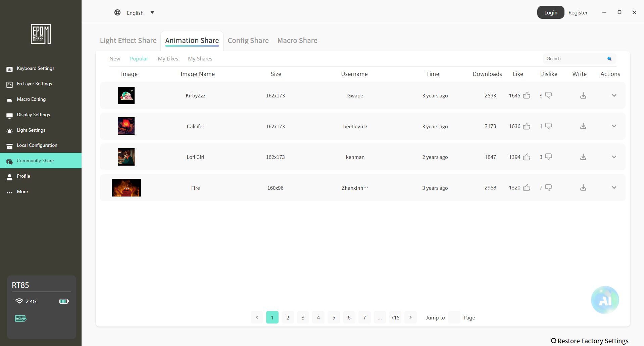The height and width of the screenshot is (346, 644).
Task: Click the Login button
Action: [550, 12]
